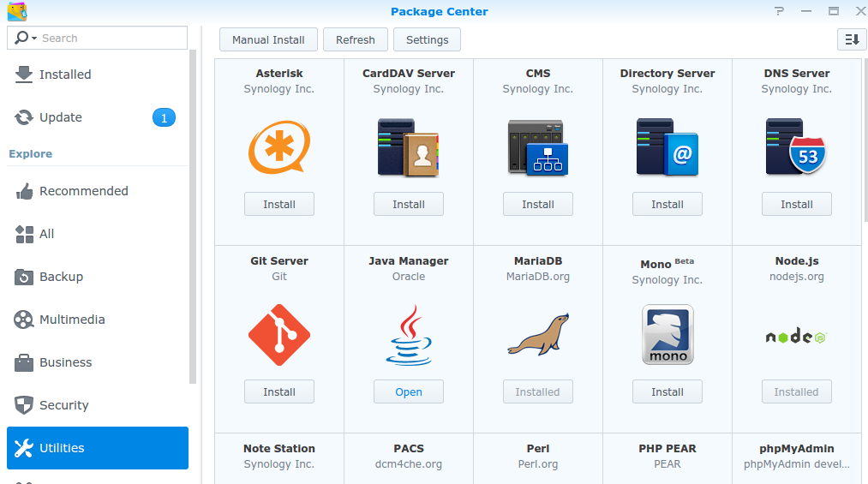Open the DNS Server package icon
The width and height of the screenshot is (868, 484).
[x=796, y=147]
